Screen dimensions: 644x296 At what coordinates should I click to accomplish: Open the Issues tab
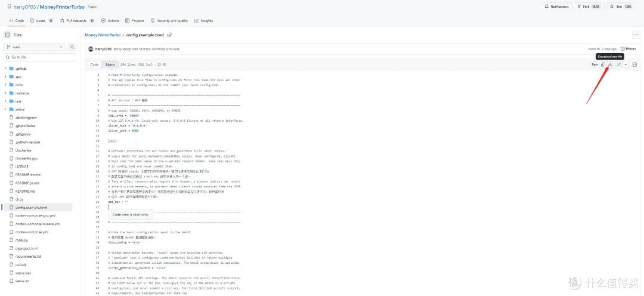click(x=42, y=20)
